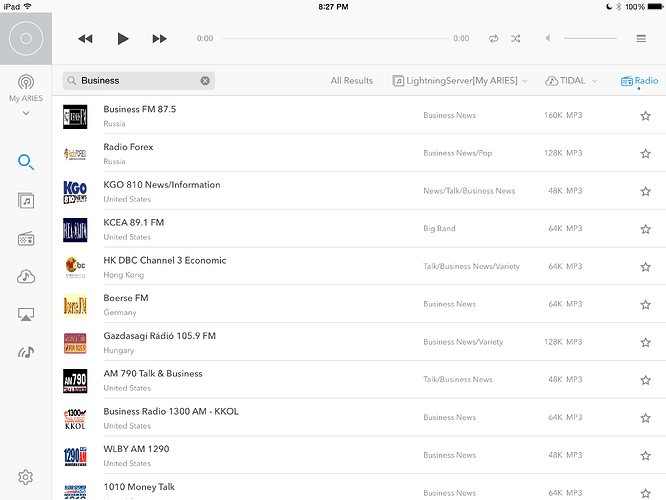Screen dimensions: 666x500
Task: Favorite Radio Forex with star
Action: tap(646, 154)
